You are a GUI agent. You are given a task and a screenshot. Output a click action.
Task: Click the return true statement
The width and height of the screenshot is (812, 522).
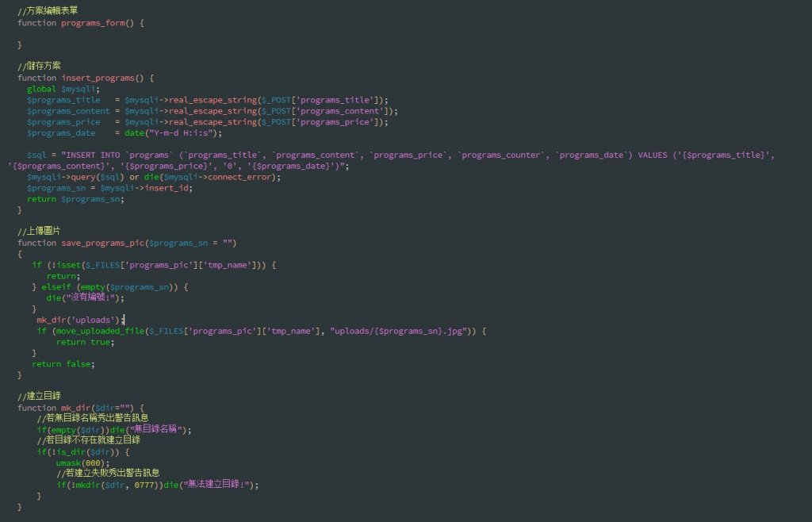tap(83, 342)
